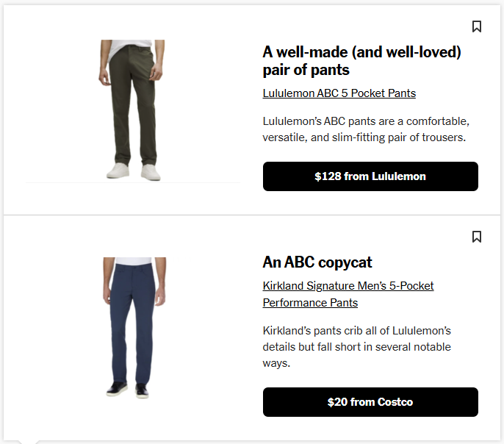504x444 pixels.
Task: Click the 'An ABC copycat' heading
Action: point(317,262)
